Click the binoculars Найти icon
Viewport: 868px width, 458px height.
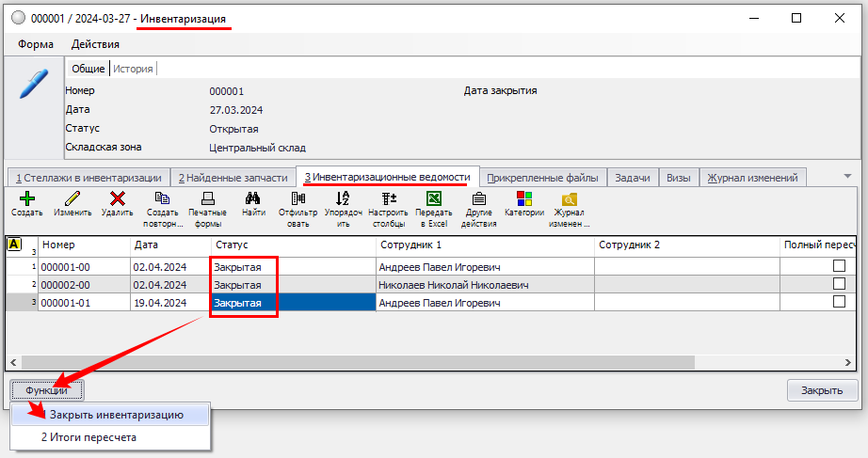click(x=252, y=199)
